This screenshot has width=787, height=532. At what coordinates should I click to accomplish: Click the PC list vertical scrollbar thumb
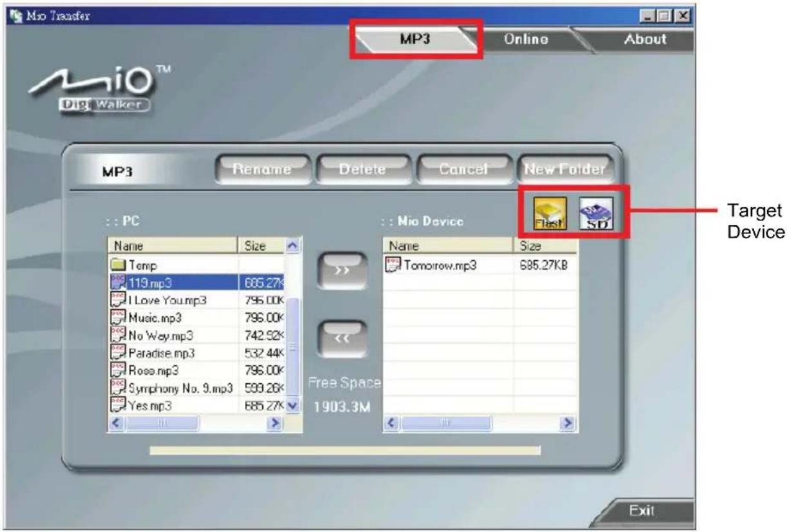click(x=293, y=348)
